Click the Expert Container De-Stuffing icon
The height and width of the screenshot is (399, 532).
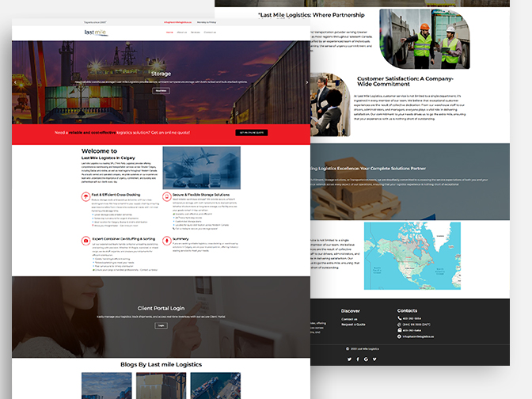tap(85, 241)
